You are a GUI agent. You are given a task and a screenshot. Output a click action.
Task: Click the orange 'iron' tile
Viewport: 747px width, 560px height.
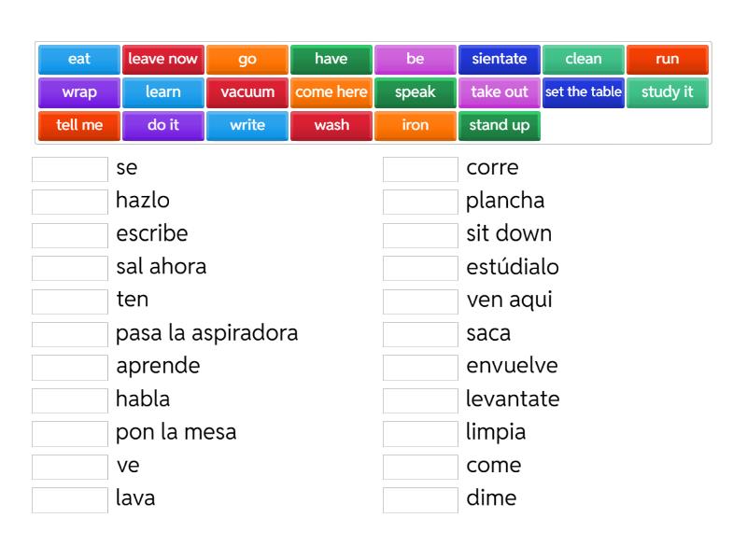click(416, 125)
